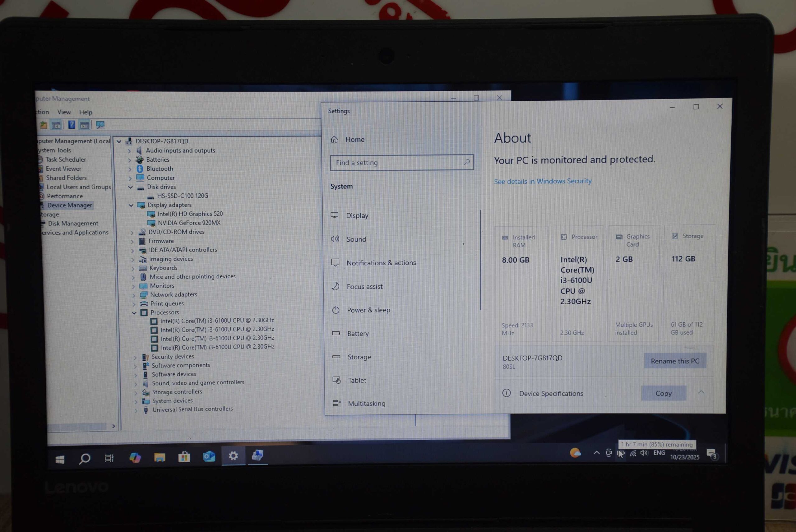Click the volume icon in the system tray
This screenshot has width=796, height=532.
(x=644, y=453)
